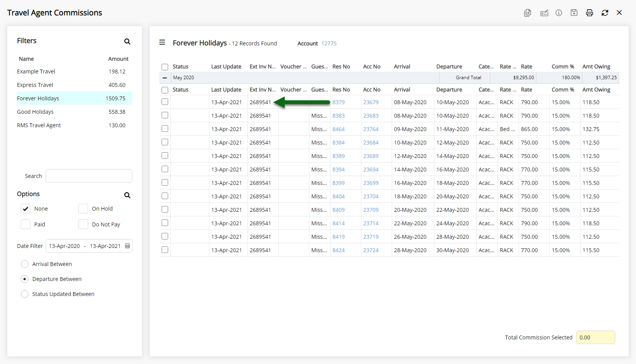This screenshot has width=636, height=364.
Task: Click the Bed rate type cell for 8464
Action: tap(507, 129)
